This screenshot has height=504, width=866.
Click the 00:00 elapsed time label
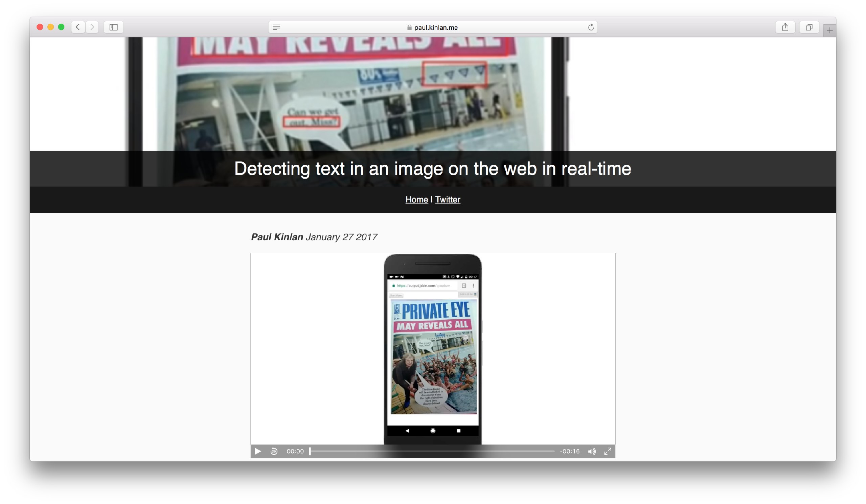(295, 452)
